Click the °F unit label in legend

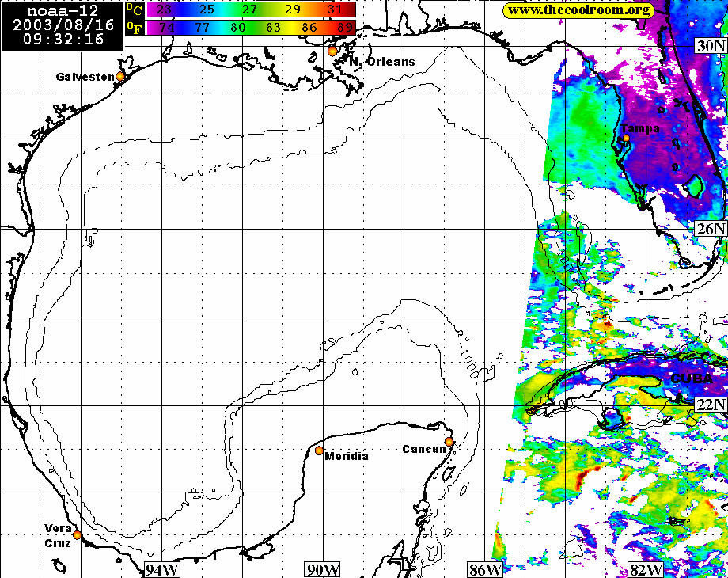click(135, 28)
